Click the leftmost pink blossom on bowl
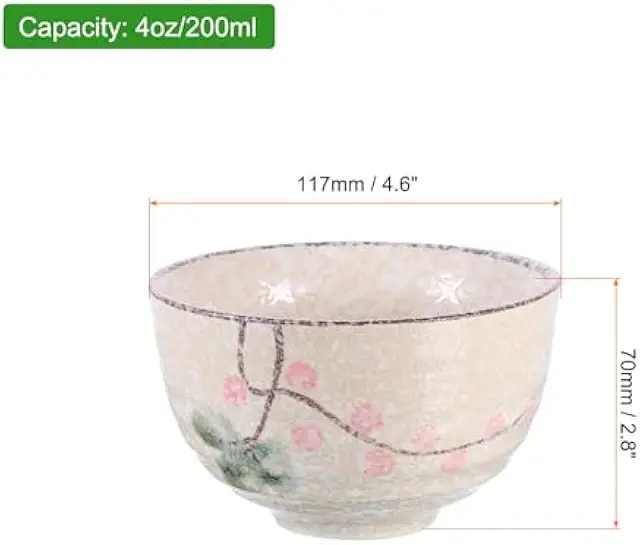The height and width of the screenshot is (545, 640). tap(236, 389)
